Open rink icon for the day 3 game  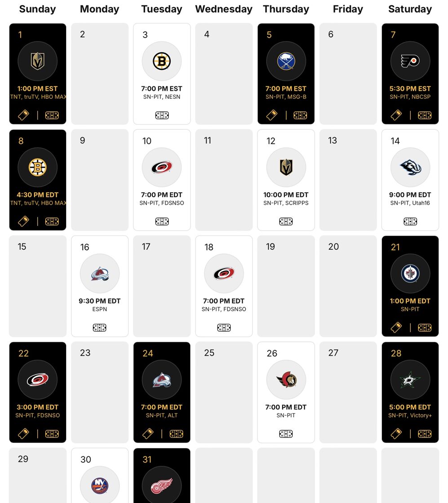click(x=162, y=115)
